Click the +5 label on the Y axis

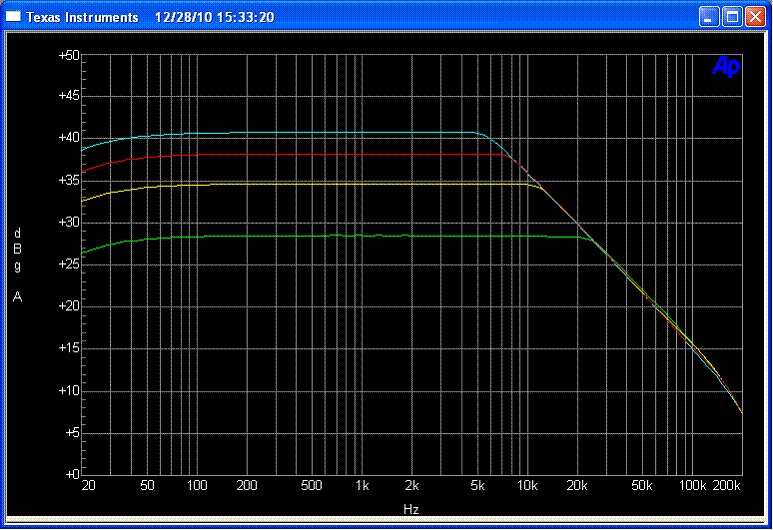coord(72,432)
